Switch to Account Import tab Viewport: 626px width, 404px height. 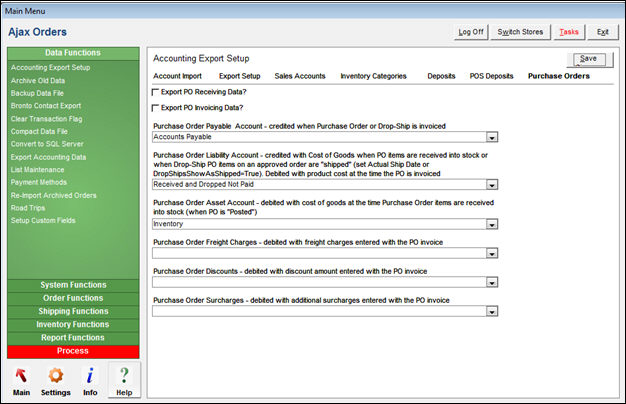coord(177,76)
